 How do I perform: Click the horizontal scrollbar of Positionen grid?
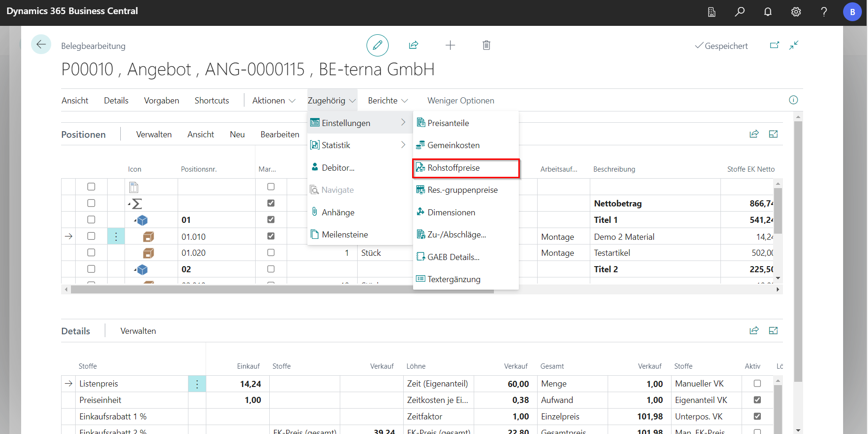click(x=282, y=290)
